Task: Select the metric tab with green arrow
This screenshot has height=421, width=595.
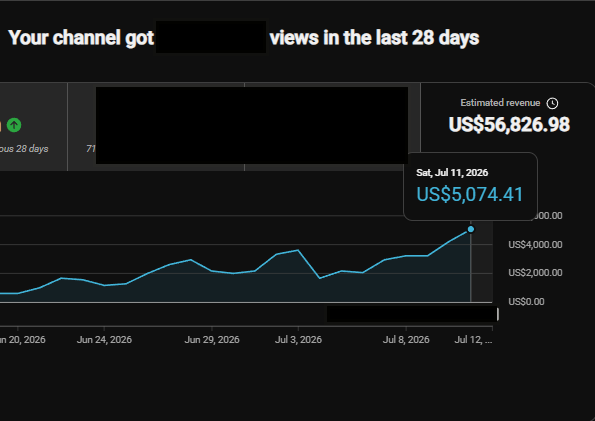Action: pyautogui.click(x=33, y=127)
